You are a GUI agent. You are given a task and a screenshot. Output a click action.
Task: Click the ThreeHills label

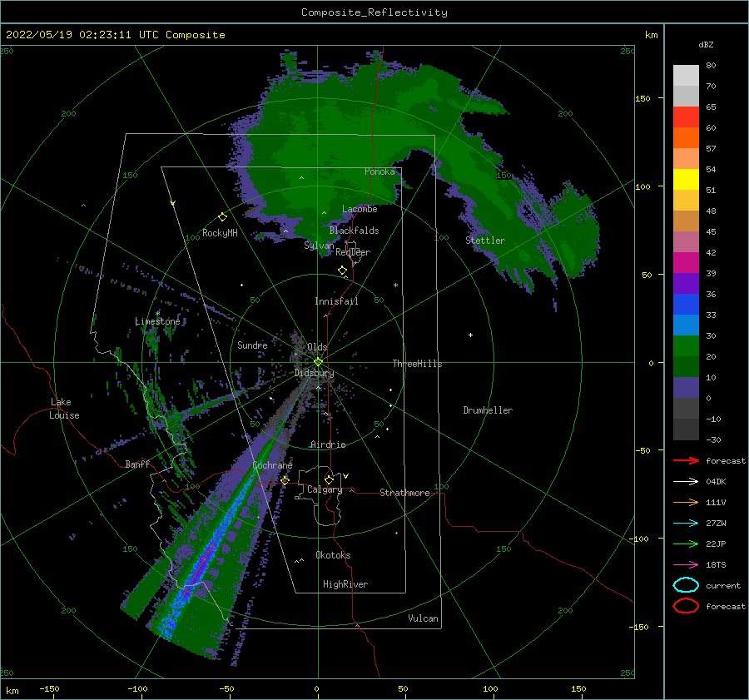tap(418, 364)
